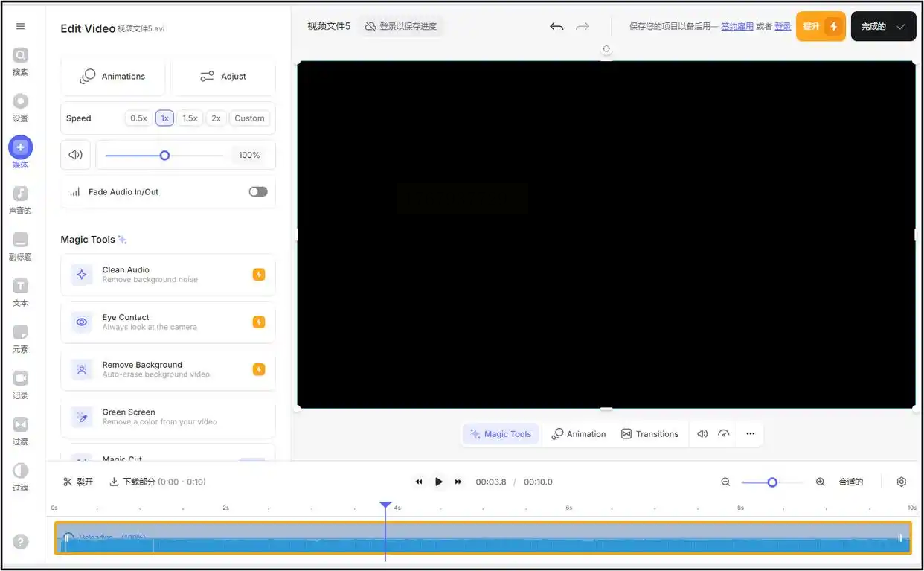The image size is (924, 571).
Task: Mute audio using the speaker icon button
Action: tap(75, 155)
